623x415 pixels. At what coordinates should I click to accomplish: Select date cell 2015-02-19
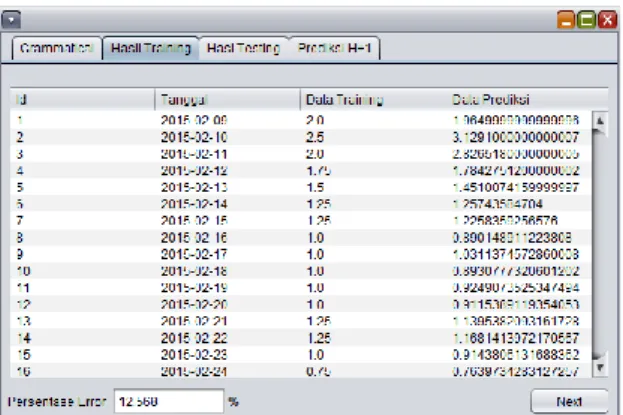[194, 288]
